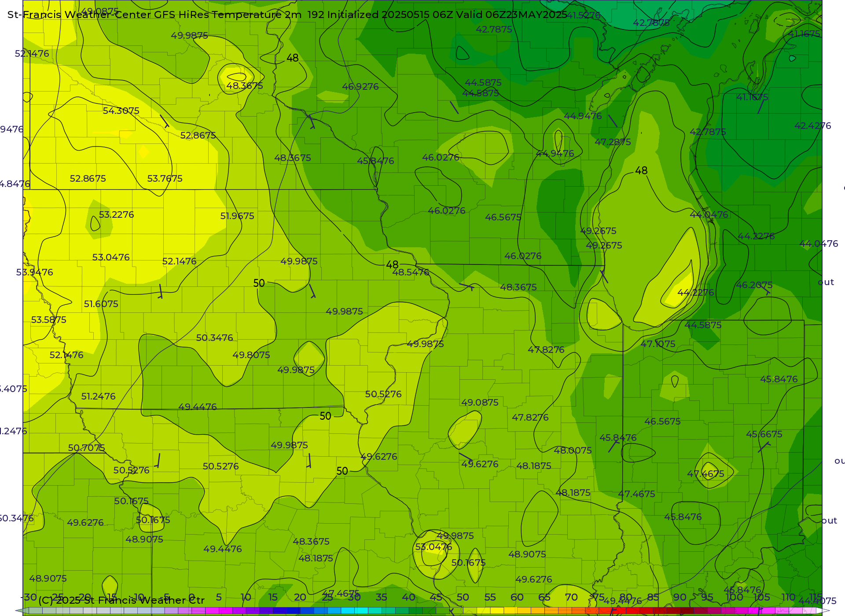Pick the 46.2075 temperature reading

(x=754, y=285)
